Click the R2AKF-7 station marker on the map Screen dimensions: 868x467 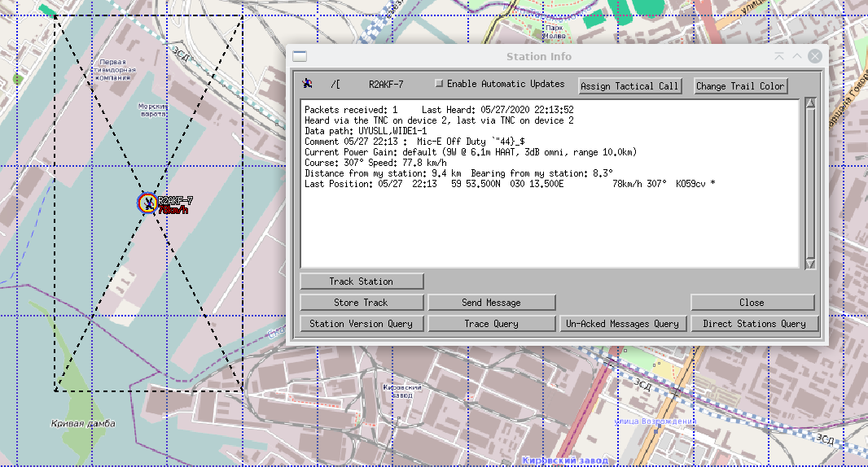pos(147,203)
